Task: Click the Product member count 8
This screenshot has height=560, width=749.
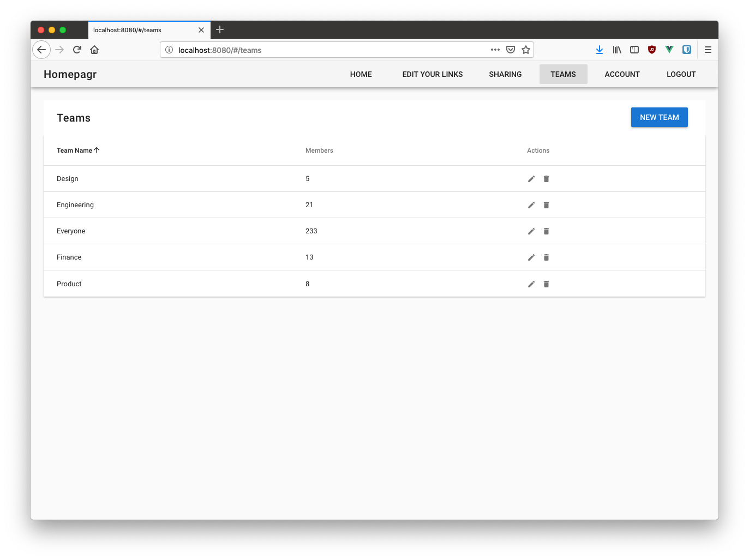Action: tap(308, 284)
